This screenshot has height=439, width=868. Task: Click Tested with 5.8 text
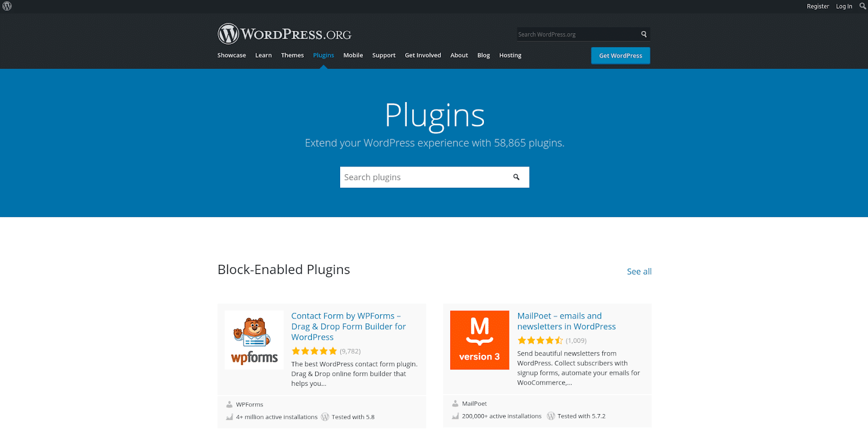(x=353, y=417)
